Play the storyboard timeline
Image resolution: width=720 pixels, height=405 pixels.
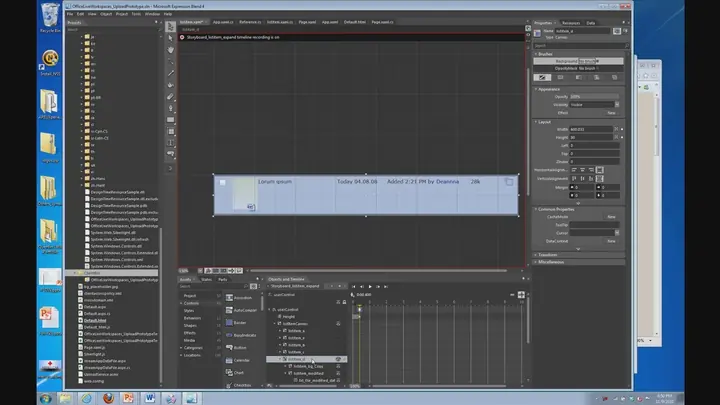(370, 287)
